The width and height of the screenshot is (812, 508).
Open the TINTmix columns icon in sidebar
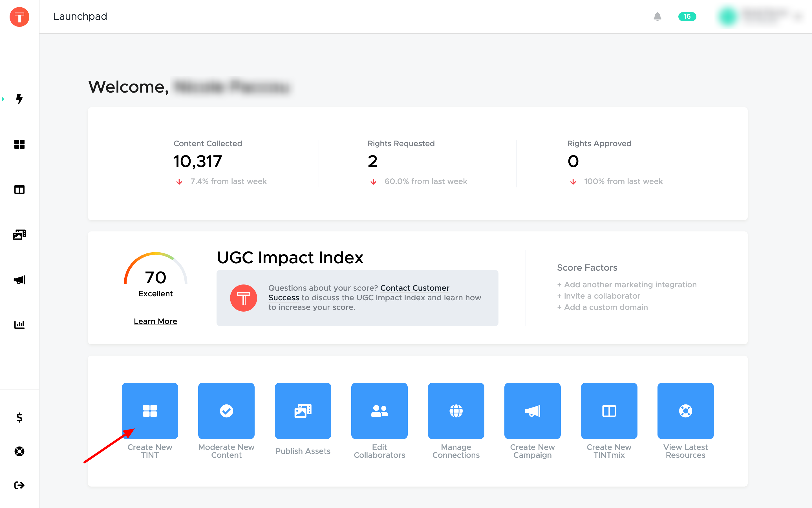(19, 190)
